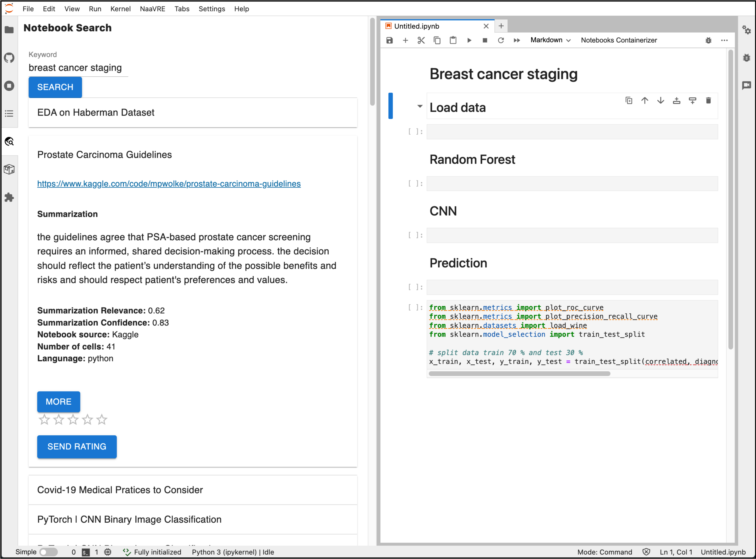Cut the selected cell with scissors icon
The width and height of the screenshot is (756, 559).
(421, 40)
